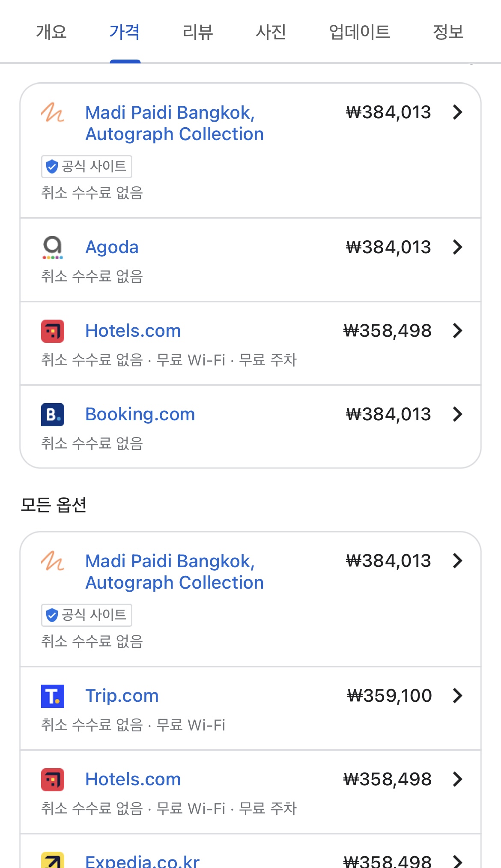This screenshot has width=501, height=868.
Task: Open the Madi Paidi Bangkok link under 모든 옵션
Action: [x=174, y=572]
